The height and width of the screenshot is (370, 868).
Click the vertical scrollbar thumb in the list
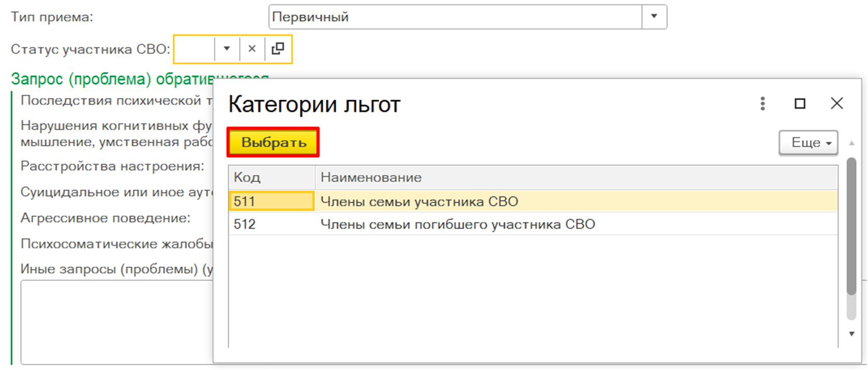851,226
